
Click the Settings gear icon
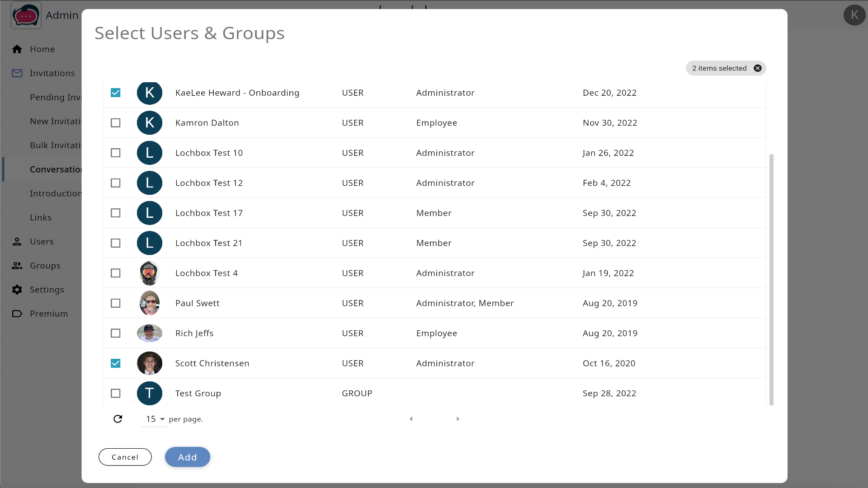tap(17, 290)
